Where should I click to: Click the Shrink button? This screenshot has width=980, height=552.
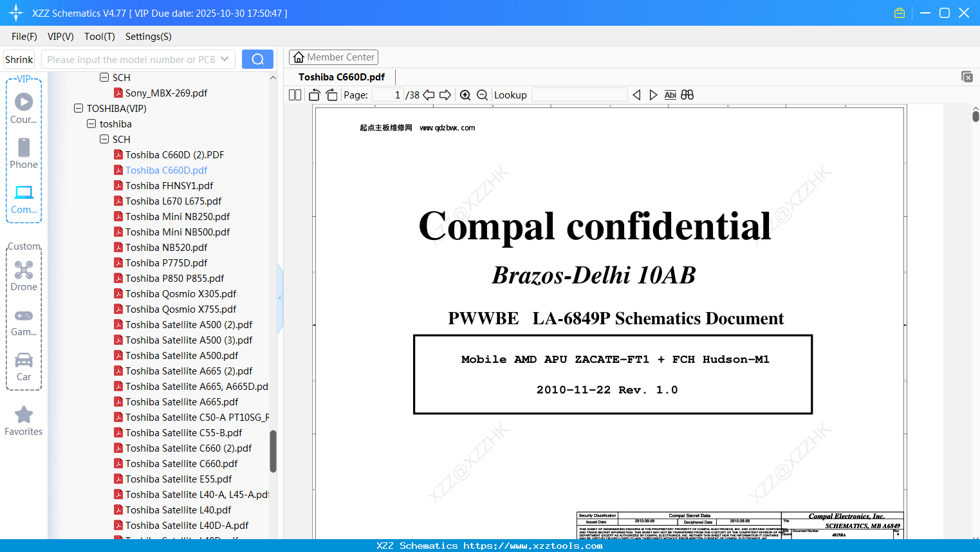tap(19, 59)
